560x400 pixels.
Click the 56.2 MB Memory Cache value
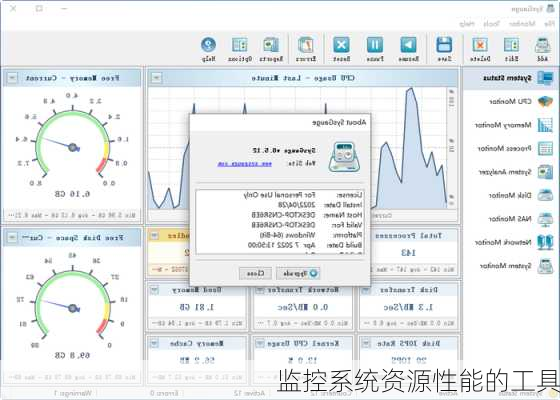tap(196, 361)
